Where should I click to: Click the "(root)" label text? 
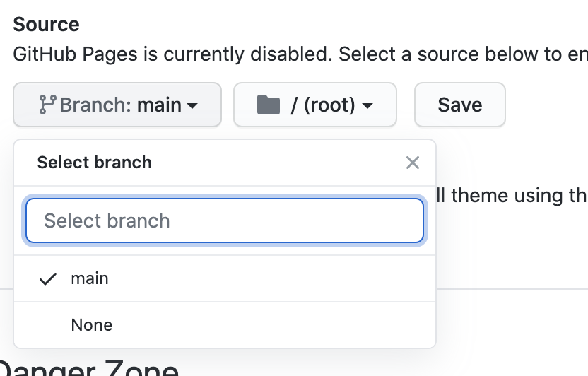(329, 105)
